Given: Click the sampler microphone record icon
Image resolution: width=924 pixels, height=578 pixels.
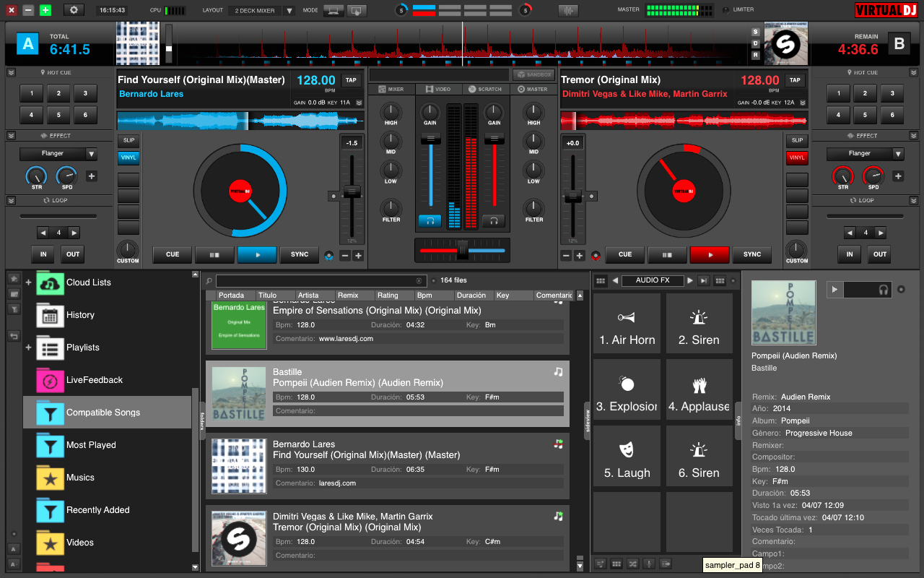Looking at the screenshot, I should pos(649,564).
